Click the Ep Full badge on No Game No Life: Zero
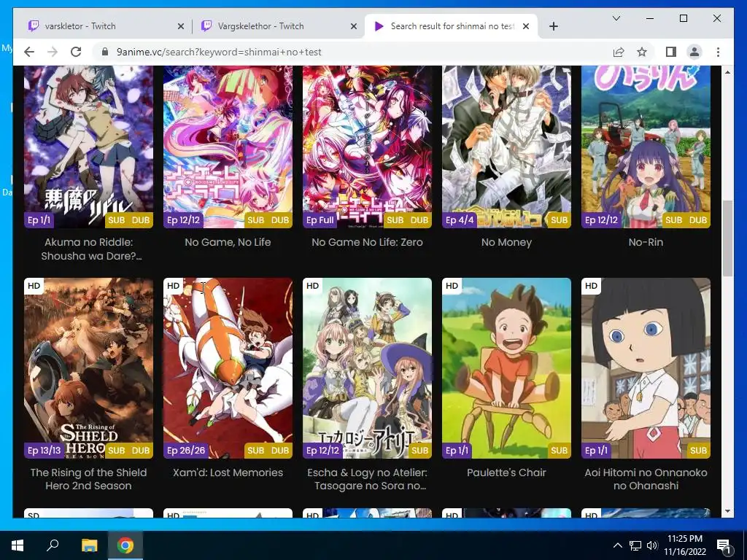Viewport: 747px width, 560px height. pos(320,220)
